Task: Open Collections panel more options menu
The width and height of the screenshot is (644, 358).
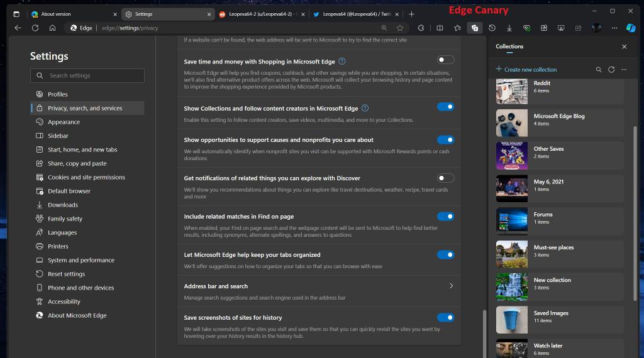Action: point(624,70)
